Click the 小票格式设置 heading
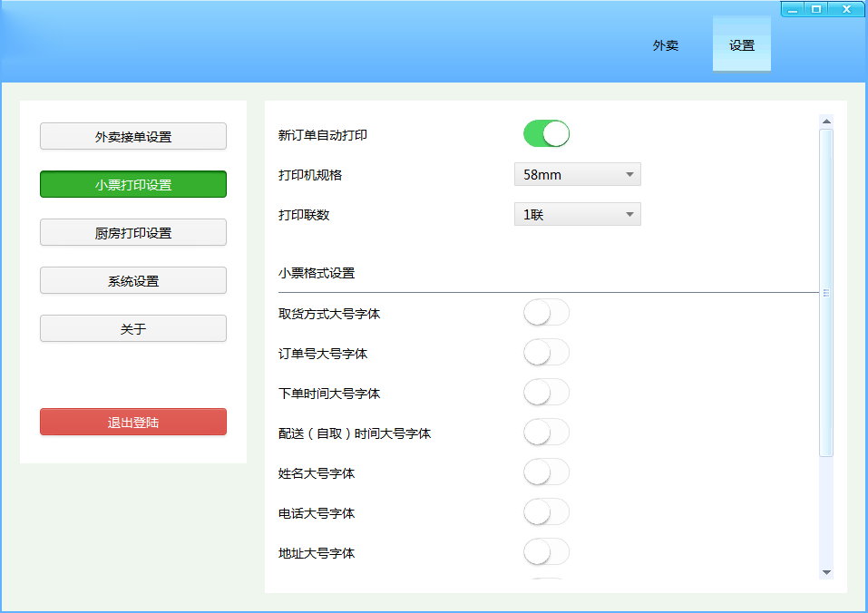The image size is (868, 613). click(317, 273)
